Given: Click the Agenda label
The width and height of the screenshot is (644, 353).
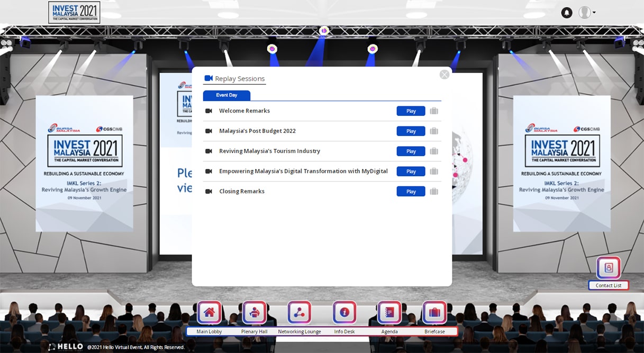Looking at the screenshot, I should click(389, 332).
